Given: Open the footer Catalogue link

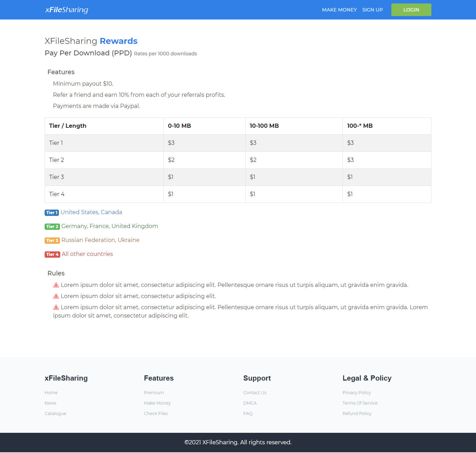Looking at the screenshot, I should (55, 413).
